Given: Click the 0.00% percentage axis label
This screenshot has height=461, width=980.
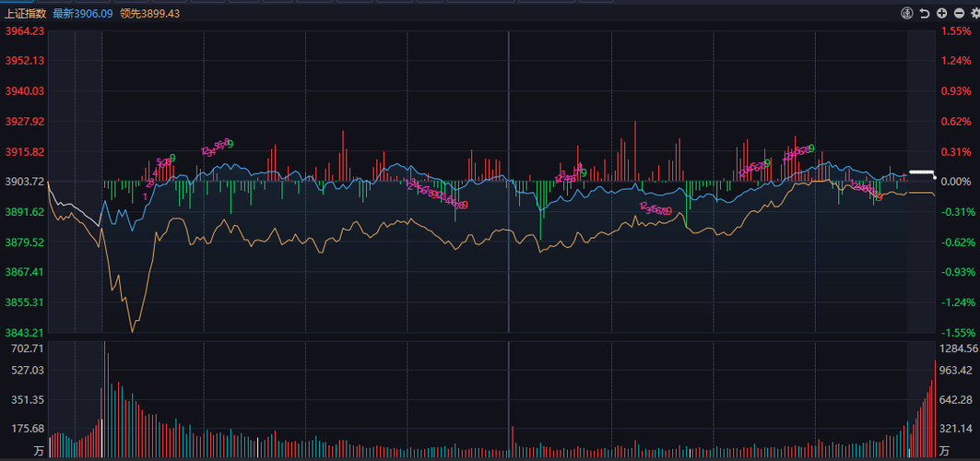Looking at the screenshot, I should [x=958, y=182].
